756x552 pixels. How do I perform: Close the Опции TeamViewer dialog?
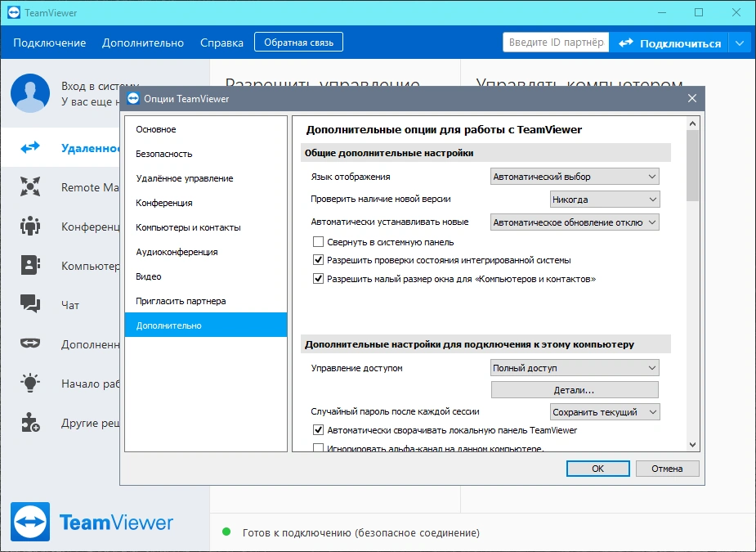click(x=692, y=98)
